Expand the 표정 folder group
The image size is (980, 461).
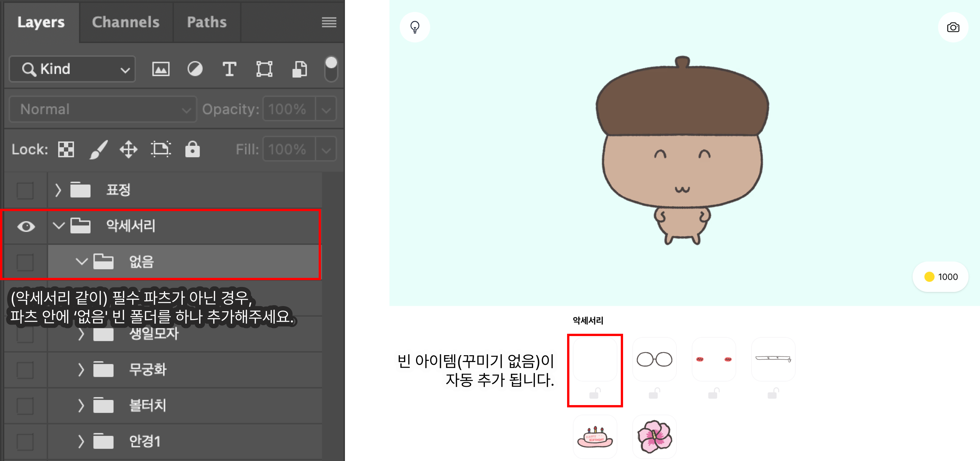[x=58, y=190]
